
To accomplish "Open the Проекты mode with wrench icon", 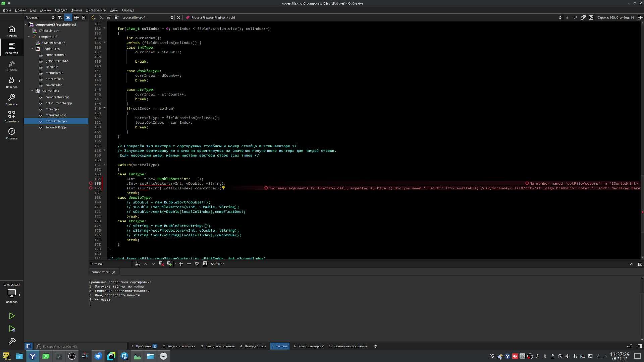I will pyautogui.click(x=11, y=100).
